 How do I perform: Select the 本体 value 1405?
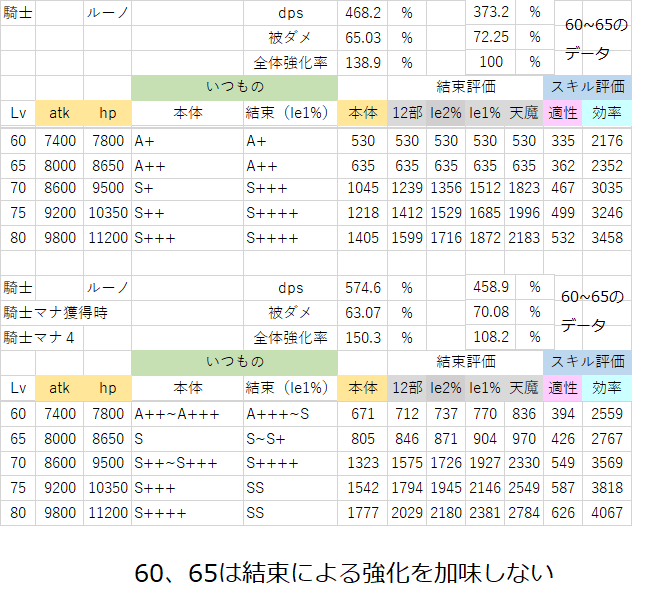(363, 238)
